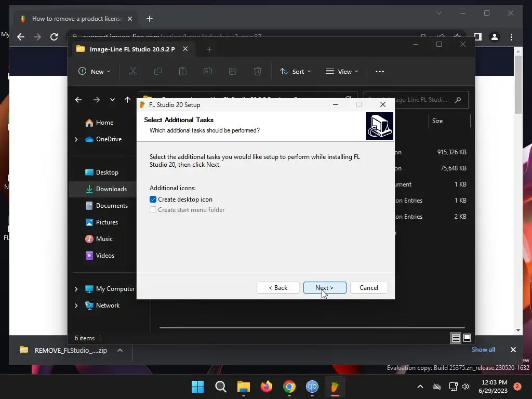Open Desktop in Explorer sidebar
This screenshot has width=532, height=399.
[101, 172]
